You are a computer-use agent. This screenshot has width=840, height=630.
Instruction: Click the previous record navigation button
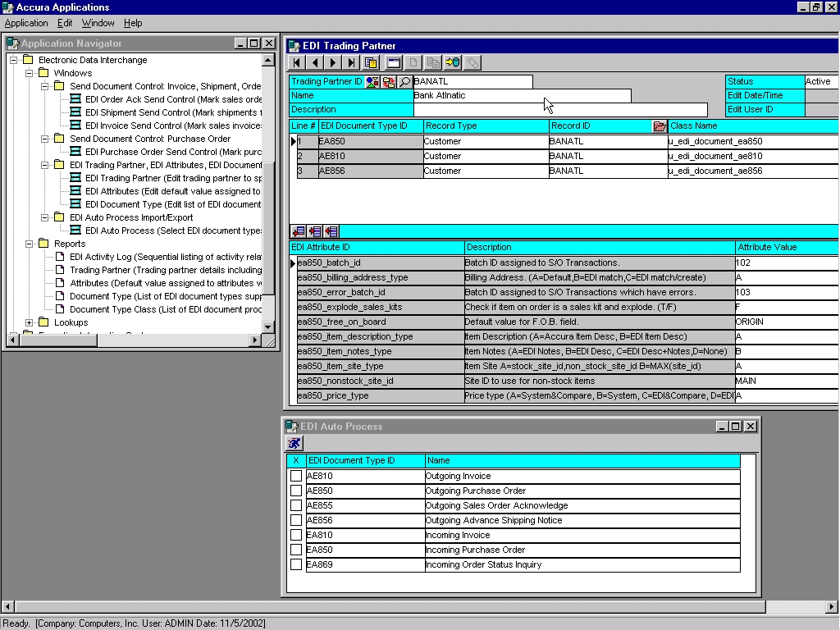(315, 62)
